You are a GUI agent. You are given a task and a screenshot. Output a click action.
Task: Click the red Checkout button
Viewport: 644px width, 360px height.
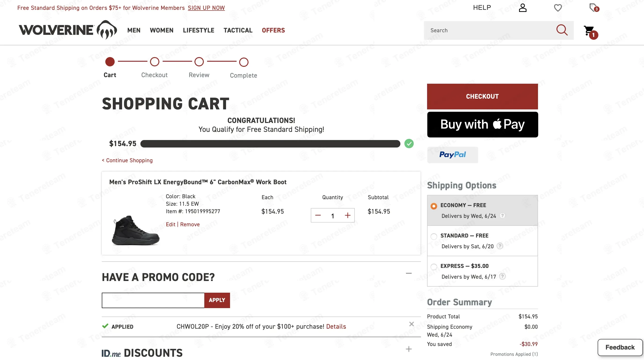point(482,96)
